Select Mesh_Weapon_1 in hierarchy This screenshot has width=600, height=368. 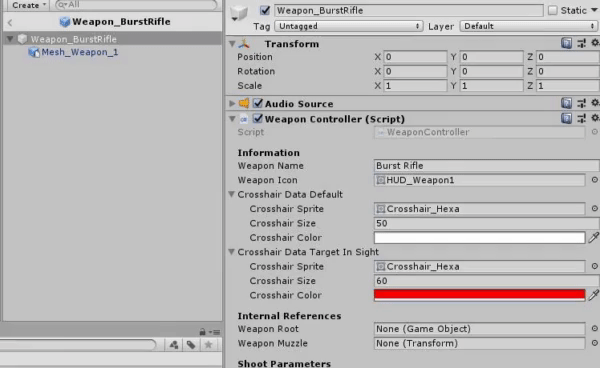(x=80, y=52)
